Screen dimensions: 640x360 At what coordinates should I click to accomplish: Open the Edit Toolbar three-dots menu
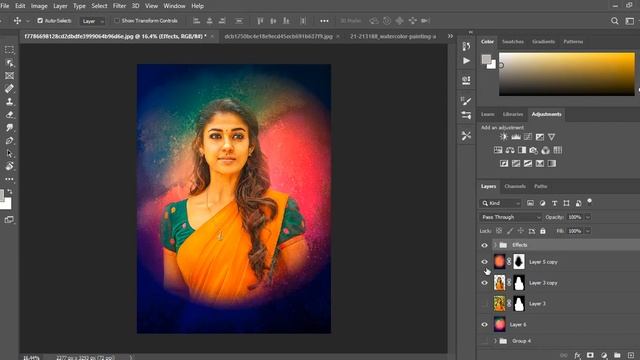[x=9, y=179]
